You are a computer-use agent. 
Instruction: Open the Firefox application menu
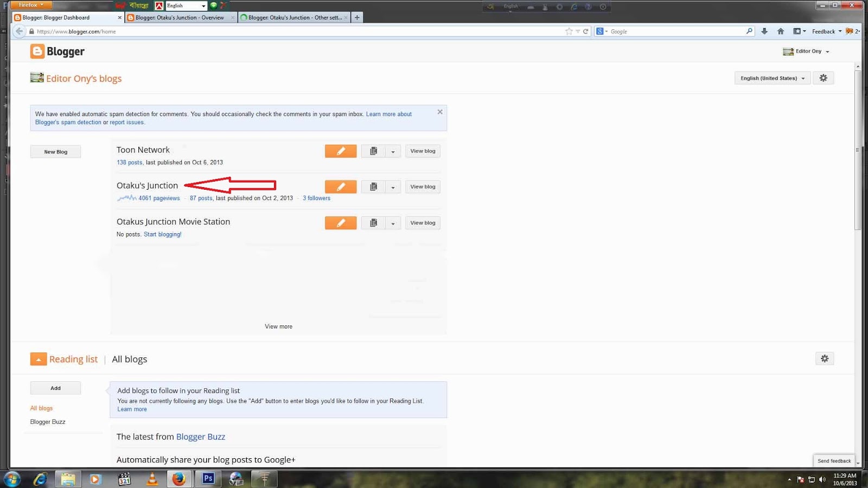(31, 5)
